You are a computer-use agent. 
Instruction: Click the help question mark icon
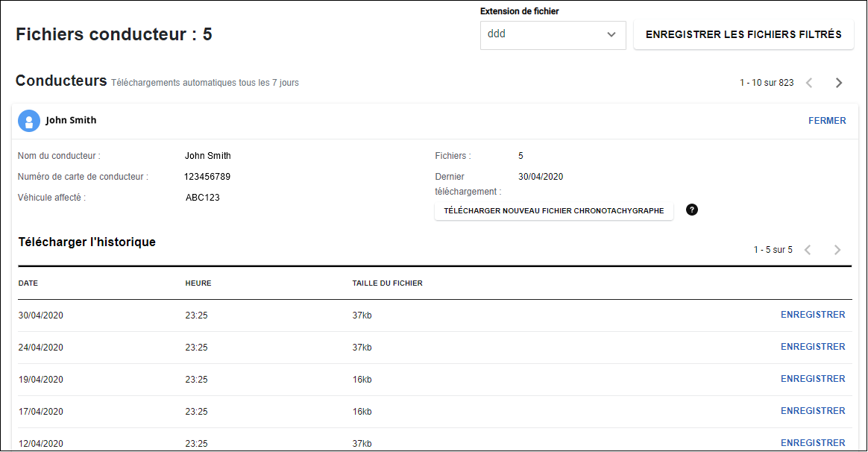click(x=692, y=210)
